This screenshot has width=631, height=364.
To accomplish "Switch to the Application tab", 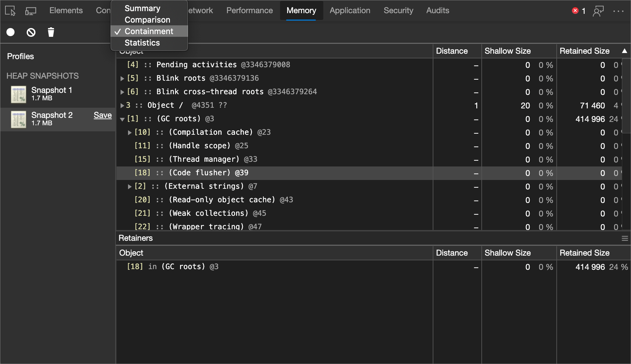I will [x=350, y=10].
